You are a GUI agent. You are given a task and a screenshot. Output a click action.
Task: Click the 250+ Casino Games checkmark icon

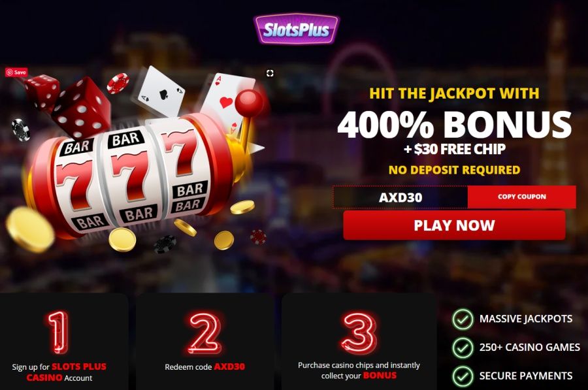pyautogui.click(x=463, y=348)
